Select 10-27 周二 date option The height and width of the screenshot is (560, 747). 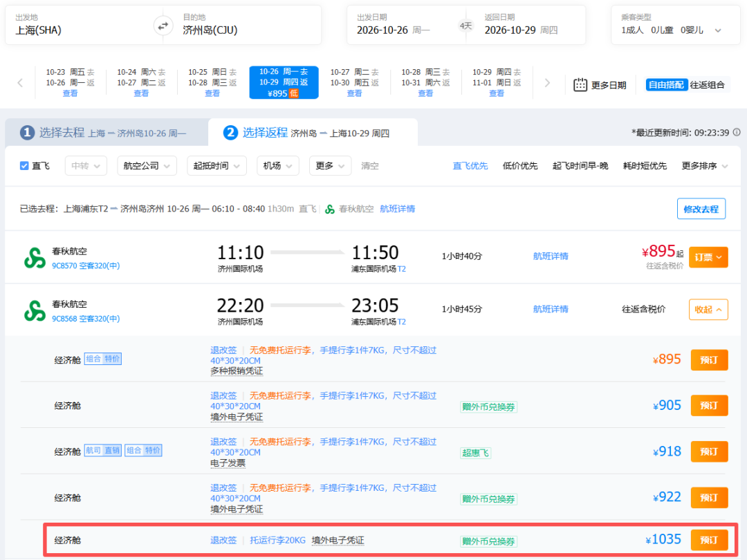[354, 83]
